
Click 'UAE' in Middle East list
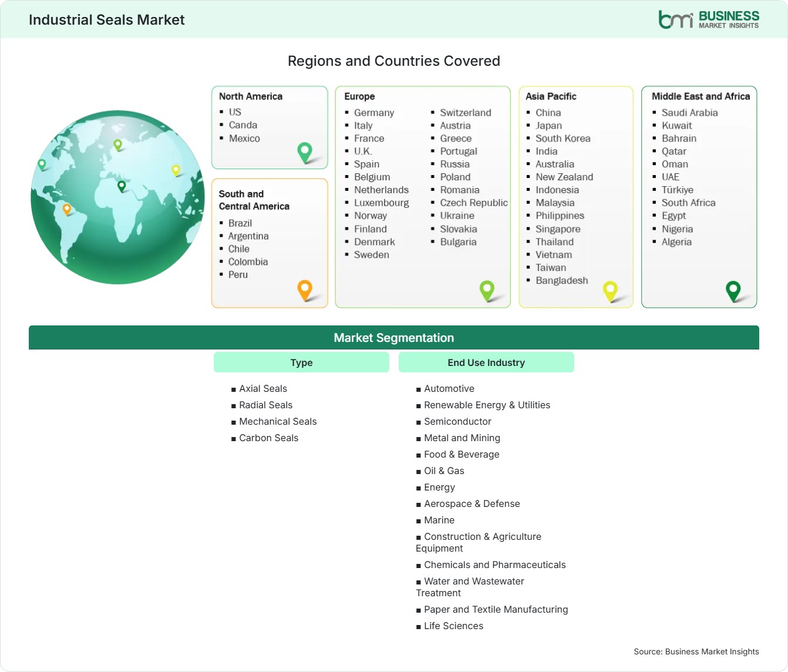coord(671,177)
